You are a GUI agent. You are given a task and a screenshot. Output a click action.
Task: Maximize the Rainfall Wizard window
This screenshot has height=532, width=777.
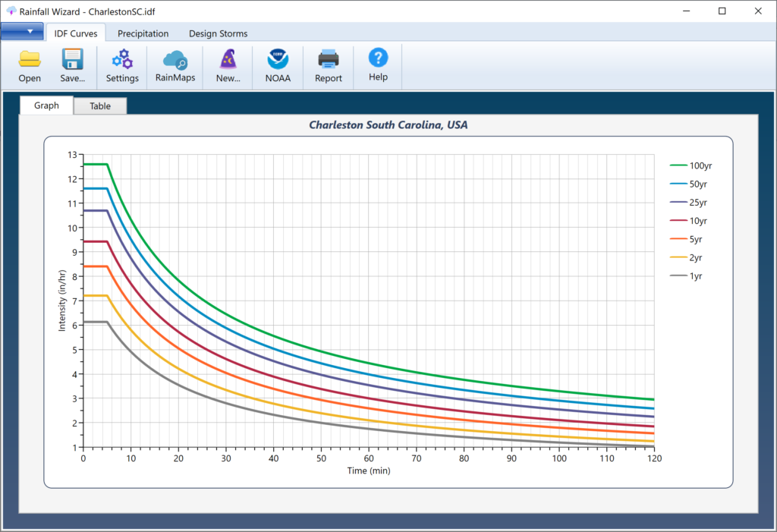[x=722, y=11]
